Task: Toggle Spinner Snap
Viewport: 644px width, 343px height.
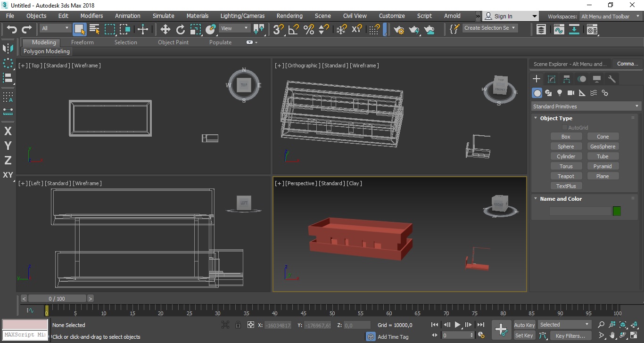Action: click(x=324, y=30)
